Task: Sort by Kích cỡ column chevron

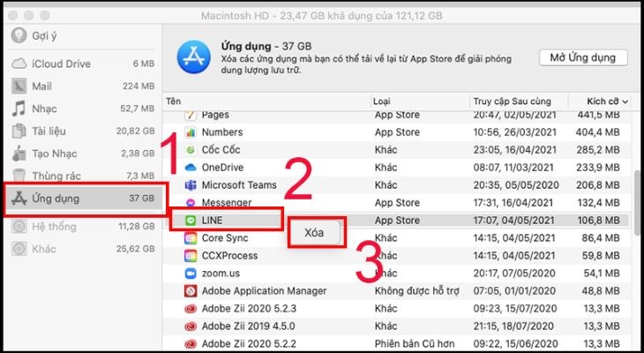Action: click(x=625, y=101)
